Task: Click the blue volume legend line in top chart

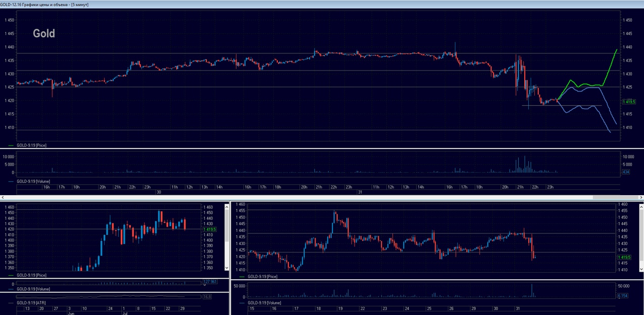Action: click(x=11, y=181)
